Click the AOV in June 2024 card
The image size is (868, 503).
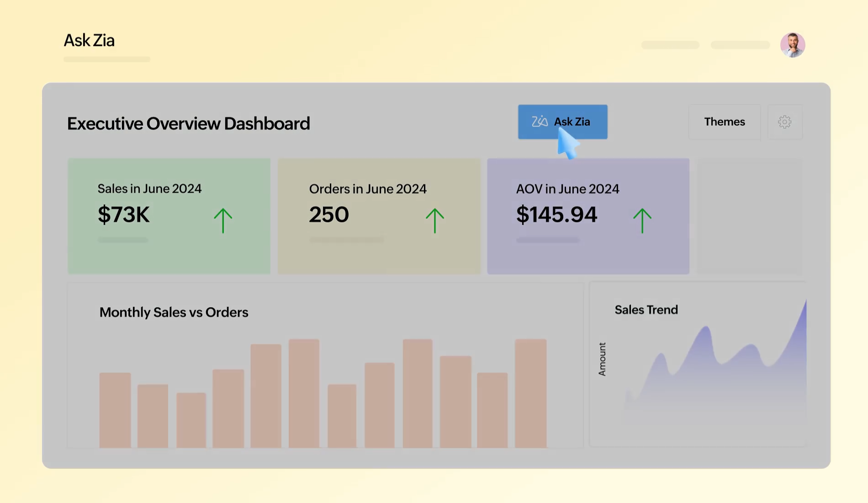pos(588,216)
